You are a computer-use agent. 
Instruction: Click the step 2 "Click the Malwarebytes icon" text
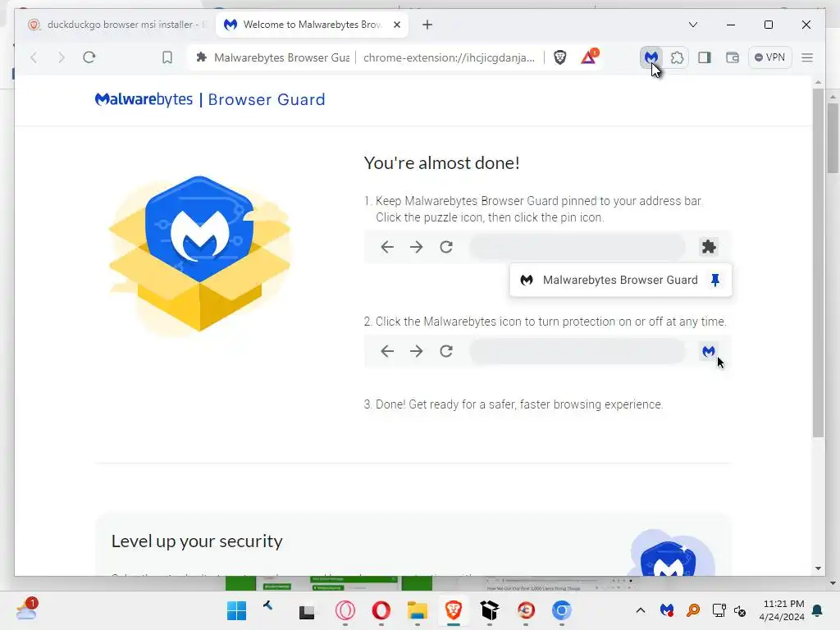pyautogui.click(x=545, y=322)
